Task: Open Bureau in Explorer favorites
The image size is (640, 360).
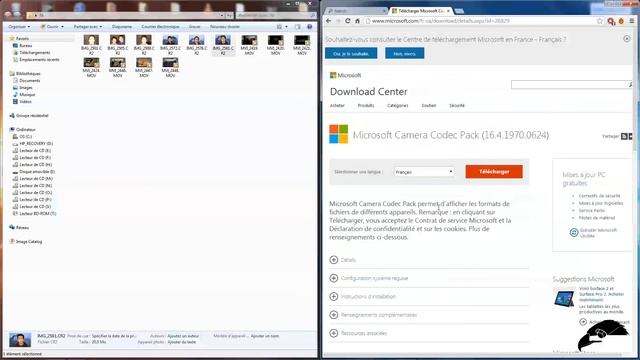Action: pyautogui.click(x=25, y=46)
